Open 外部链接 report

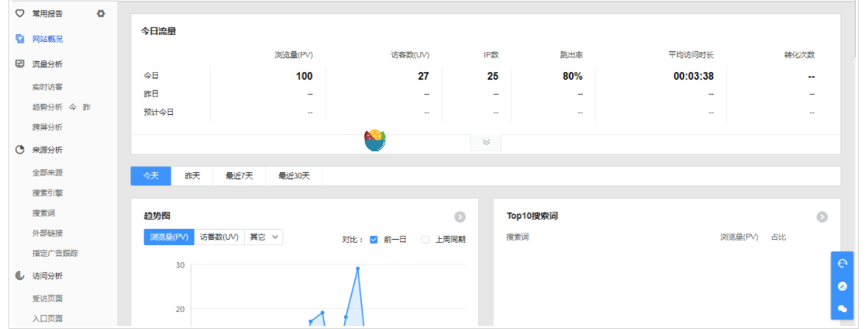tap(47, 233)
